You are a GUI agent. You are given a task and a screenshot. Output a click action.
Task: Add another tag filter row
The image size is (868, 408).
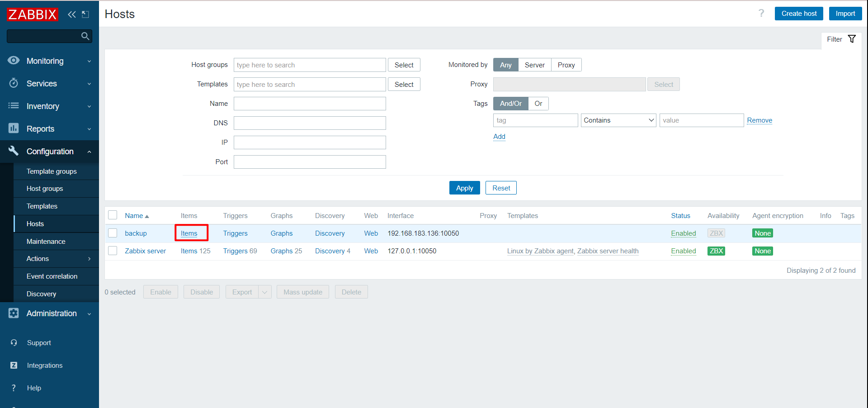coord(499,137)
